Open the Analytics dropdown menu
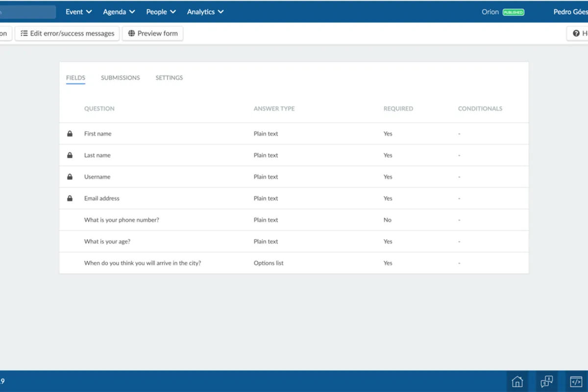The width and height of the screenshot is (588, 392). click(205, 12)
